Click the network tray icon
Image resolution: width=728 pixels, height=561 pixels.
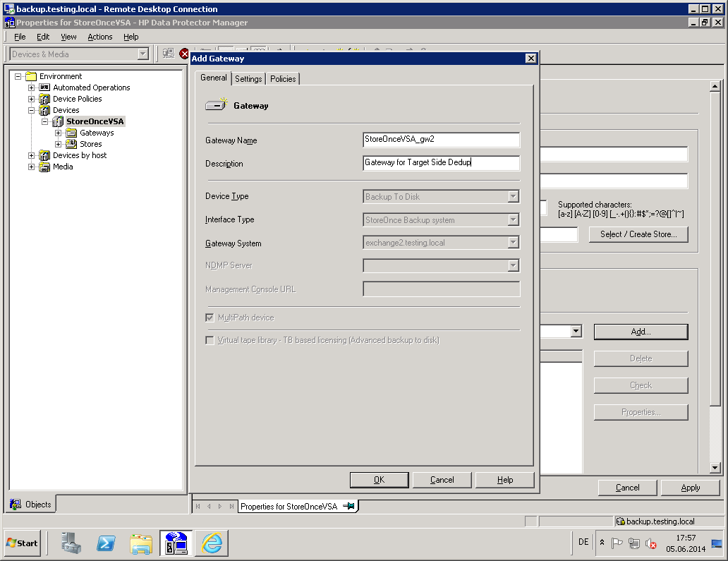[633, 543]
